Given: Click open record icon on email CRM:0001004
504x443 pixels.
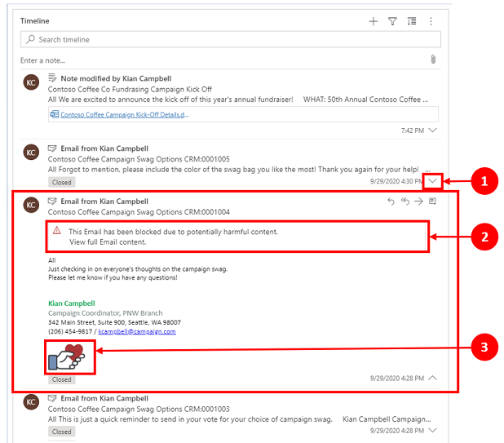Looking at the screenshot, I should click(433, 202).
